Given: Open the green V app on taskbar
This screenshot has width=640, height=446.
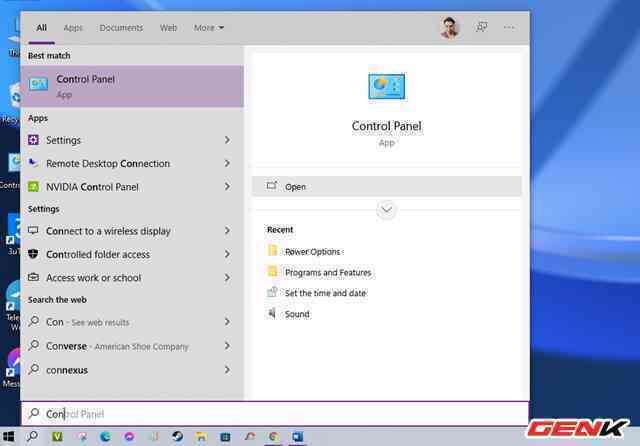Looking at the screenshot, I should point(57,437).
